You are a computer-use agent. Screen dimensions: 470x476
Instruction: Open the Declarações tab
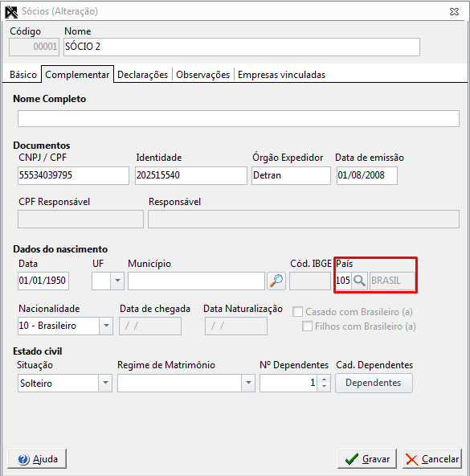coord(143,74)
